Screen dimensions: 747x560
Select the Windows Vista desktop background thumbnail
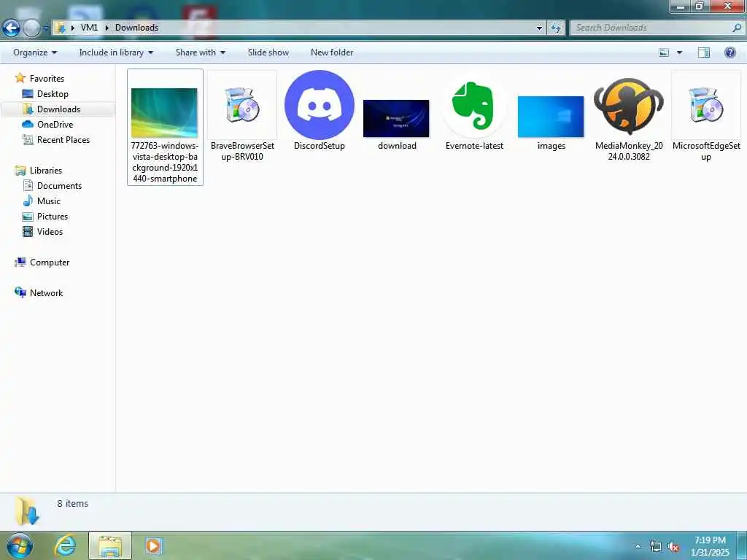click(164, 113)
